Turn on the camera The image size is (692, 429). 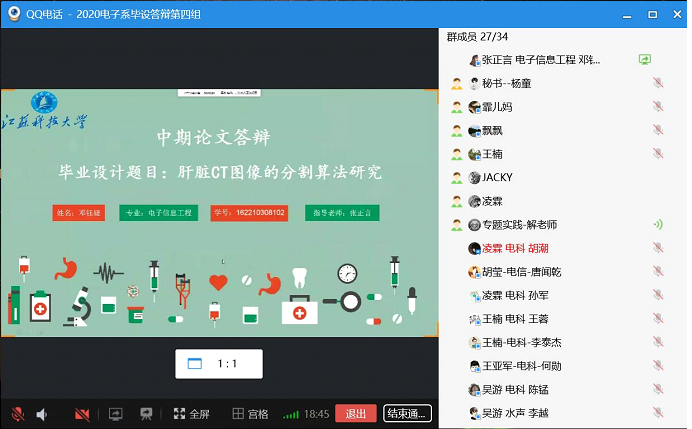tap(82, 413)
